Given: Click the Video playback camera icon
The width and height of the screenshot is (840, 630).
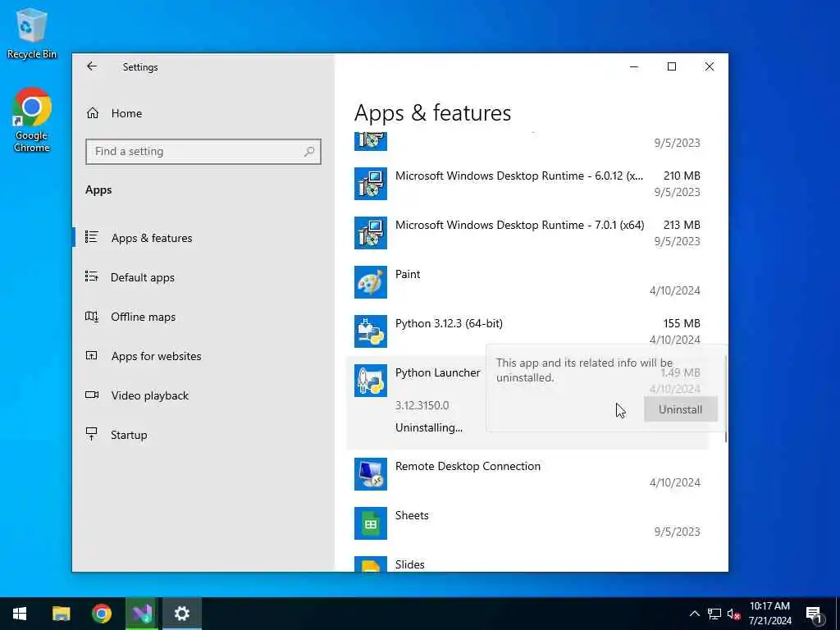Looking at the screenshot, I should pyautogui.click(x=92, y=395).
